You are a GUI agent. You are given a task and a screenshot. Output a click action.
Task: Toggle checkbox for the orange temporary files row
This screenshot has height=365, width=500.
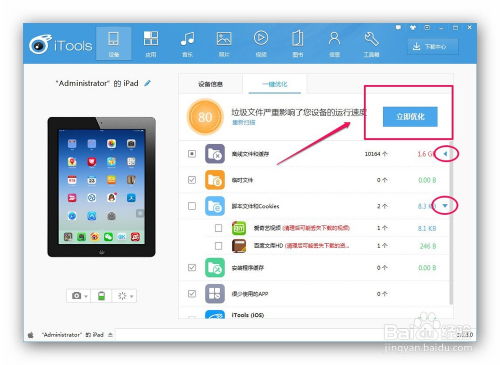pos(192,180)
